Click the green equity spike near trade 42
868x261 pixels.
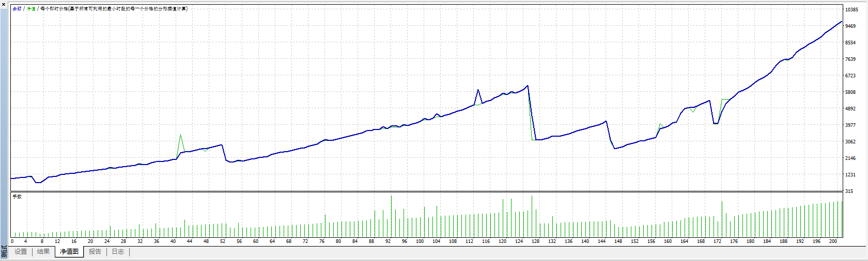pos(180,136)
